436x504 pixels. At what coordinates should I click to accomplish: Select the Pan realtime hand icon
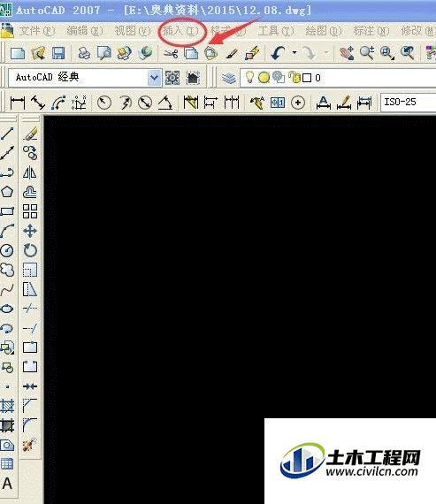pos(347,53)
